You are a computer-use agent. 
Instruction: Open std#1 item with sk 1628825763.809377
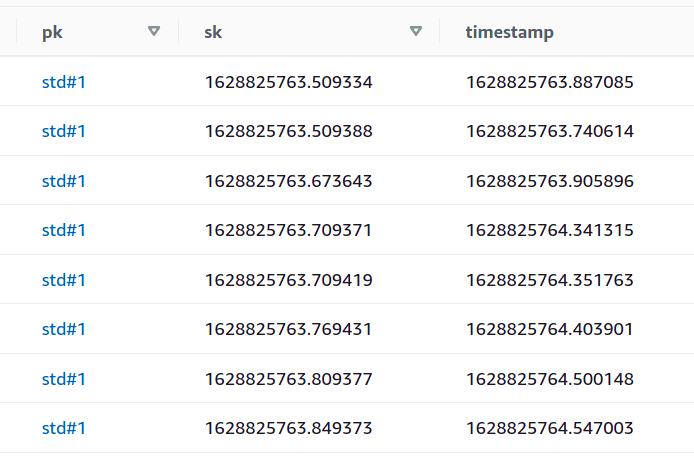pos(64,379)
